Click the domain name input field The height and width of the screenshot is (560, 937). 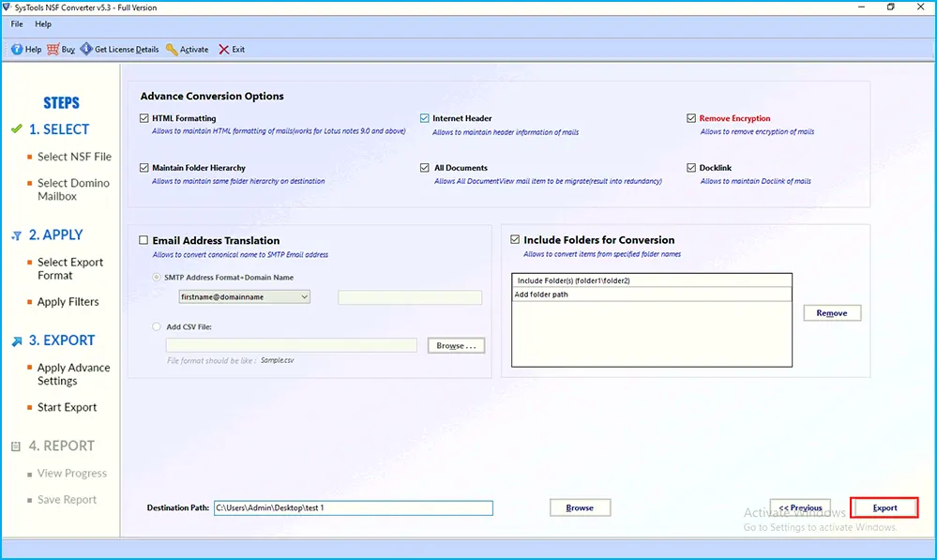coord(410,297)
